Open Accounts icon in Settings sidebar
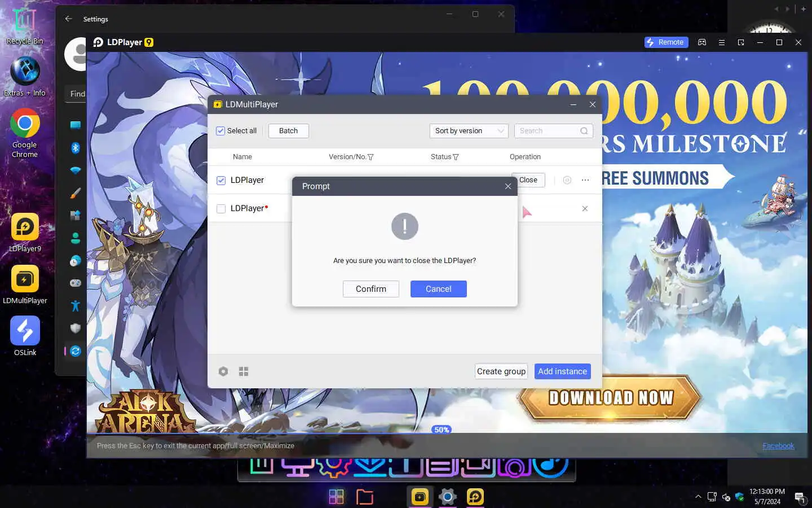Viewport: 812px width, 508px height. click(x=76, y=238)
